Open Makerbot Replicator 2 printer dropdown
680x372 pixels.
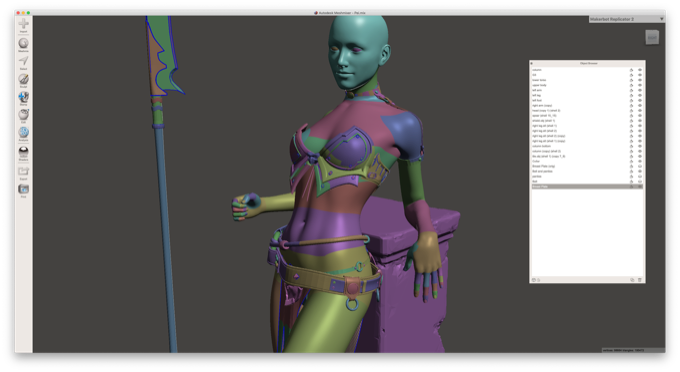point(626,19)
